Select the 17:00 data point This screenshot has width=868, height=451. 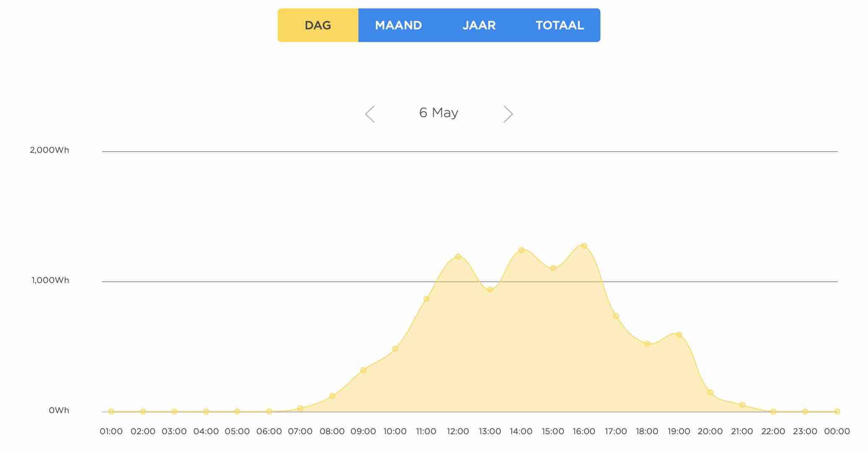(x=616, y=316)
